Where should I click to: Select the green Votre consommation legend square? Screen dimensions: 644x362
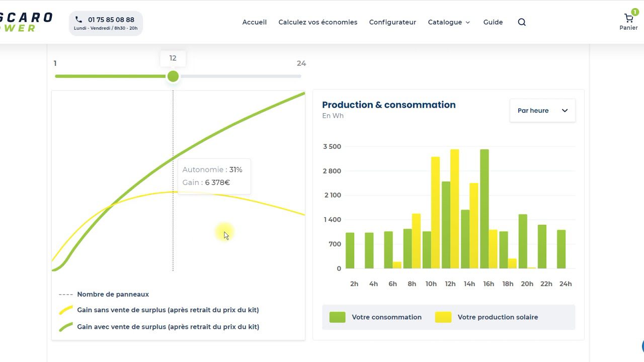pyautogui.click(x=337, y=317)
